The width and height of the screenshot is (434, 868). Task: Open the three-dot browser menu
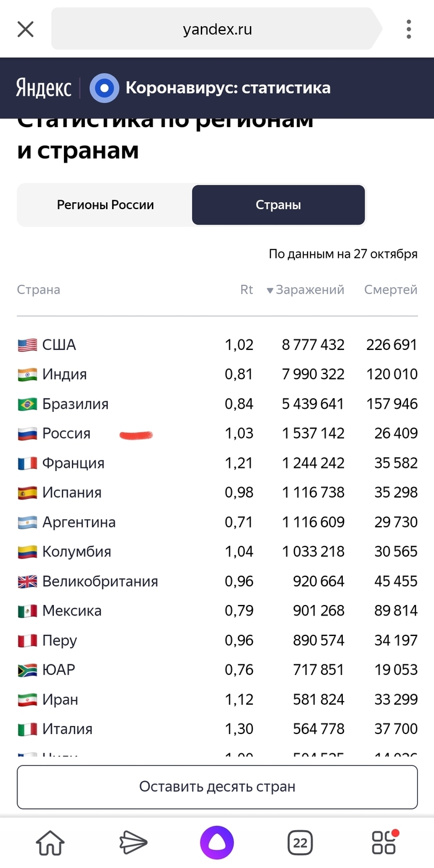pos(409,29)
